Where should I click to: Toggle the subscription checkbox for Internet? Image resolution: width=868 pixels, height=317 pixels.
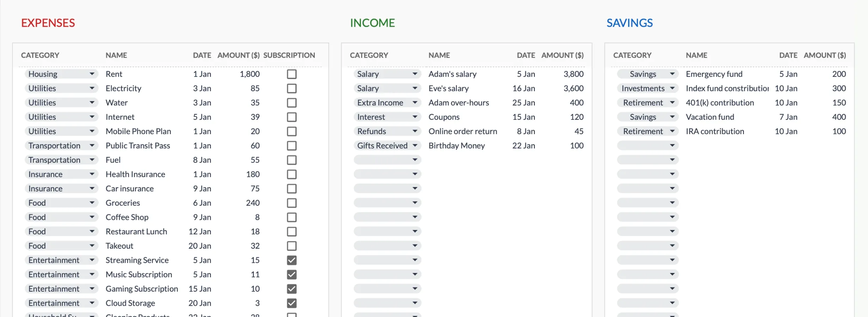[x=292, y=117]
